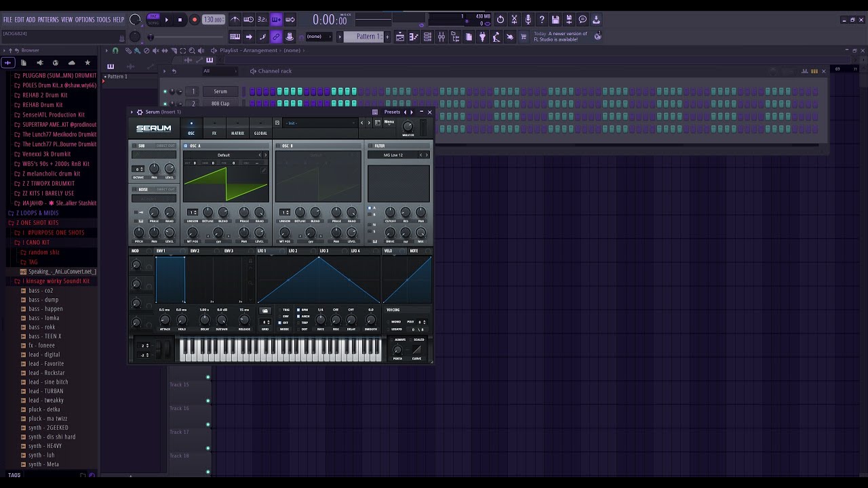The width and height of the screenshot is (868, 488).
Task: Open the Default wavetable selector in OSC A
Action: click(223, 155)
